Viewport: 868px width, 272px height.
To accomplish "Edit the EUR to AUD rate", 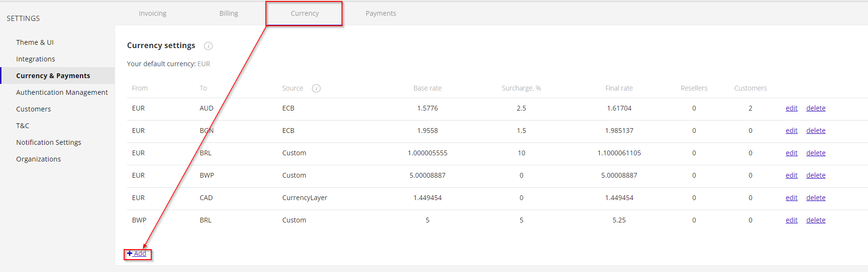I will [791, 109].
